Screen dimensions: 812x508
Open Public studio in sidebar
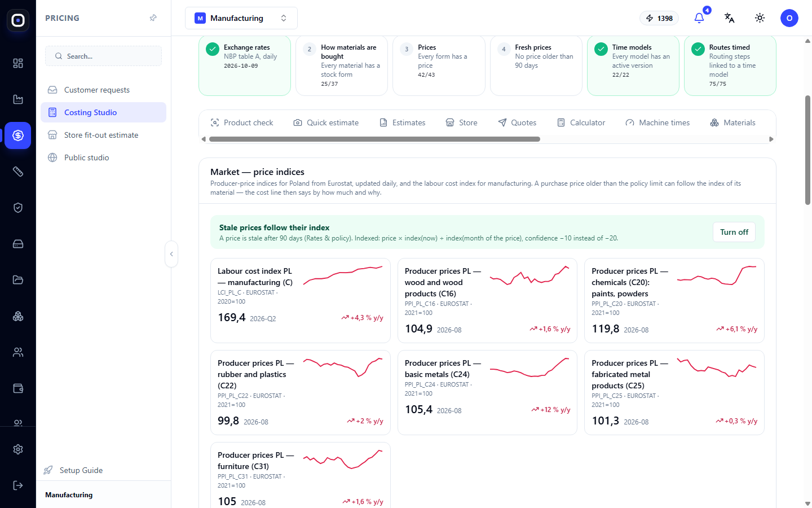coord(103,157)
